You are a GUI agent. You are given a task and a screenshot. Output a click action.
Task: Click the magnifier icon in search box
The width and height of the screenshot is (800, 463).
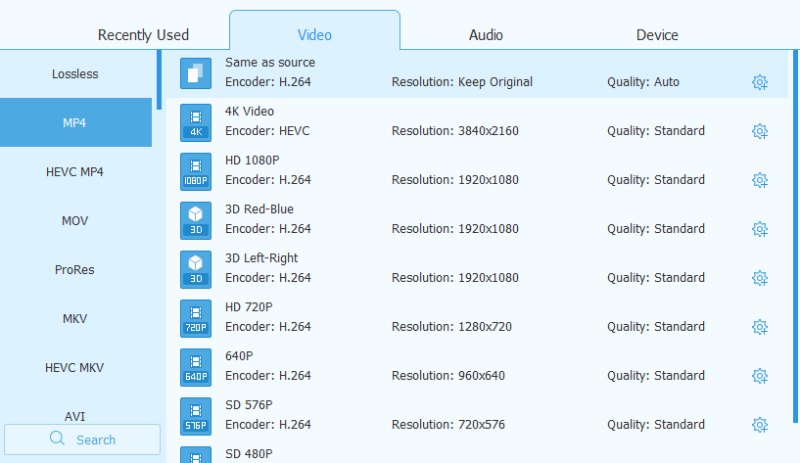(57, 438)
